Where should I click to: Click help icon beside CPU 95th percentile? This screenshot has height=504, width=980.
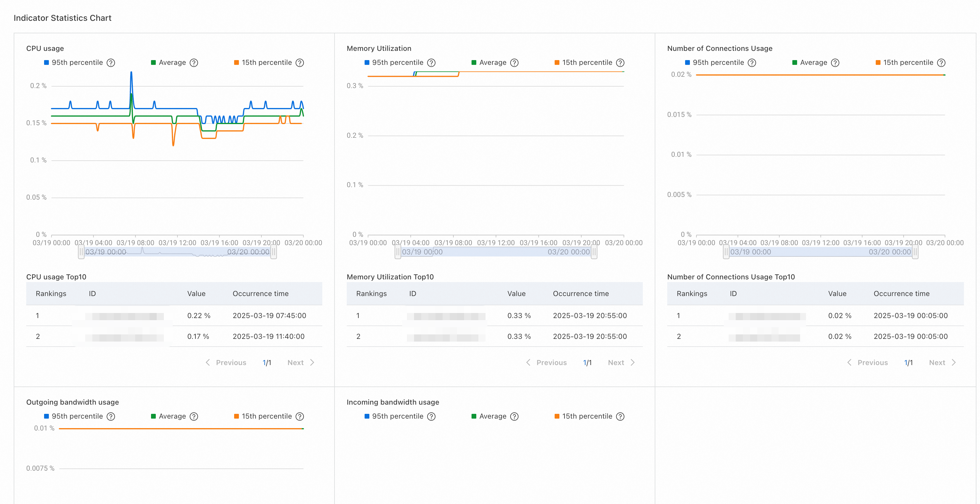pyautogui.click(x=111, y=63)
